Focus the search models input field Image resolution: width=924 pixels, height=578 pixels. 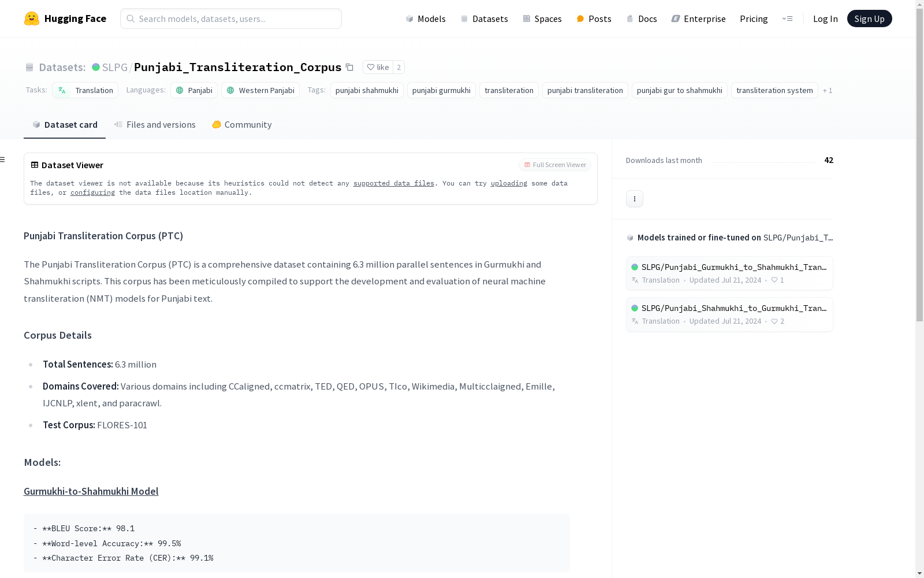(x=231, y=18)
